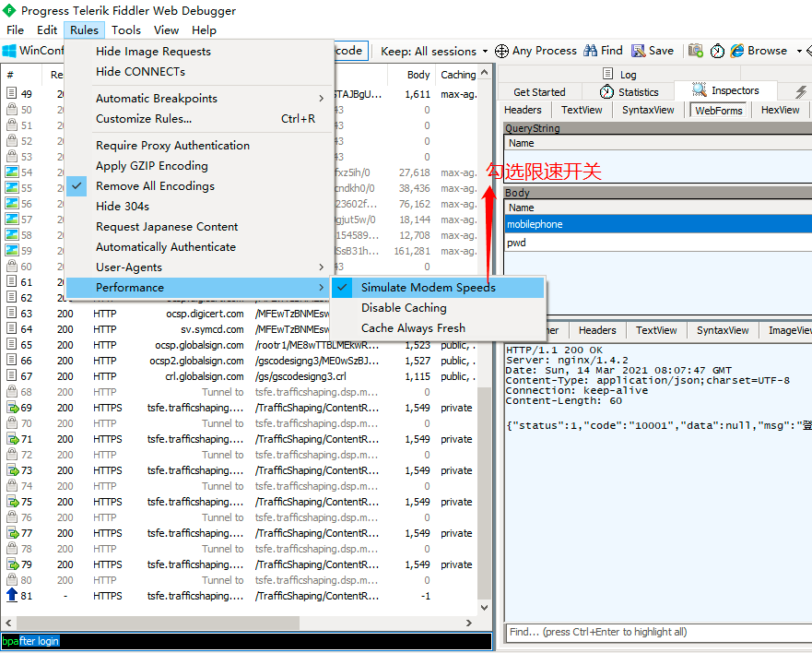Viewport: 812px width, 653px height.
Task: Select session 67 document icon
Action: [x=11, y=375]
